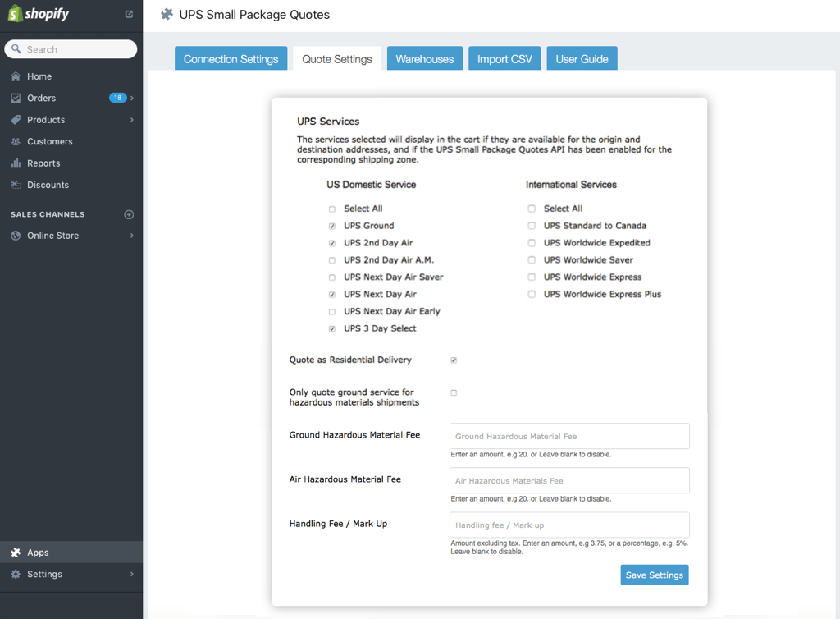Click the Save Settings button

(x=654, y=575)
